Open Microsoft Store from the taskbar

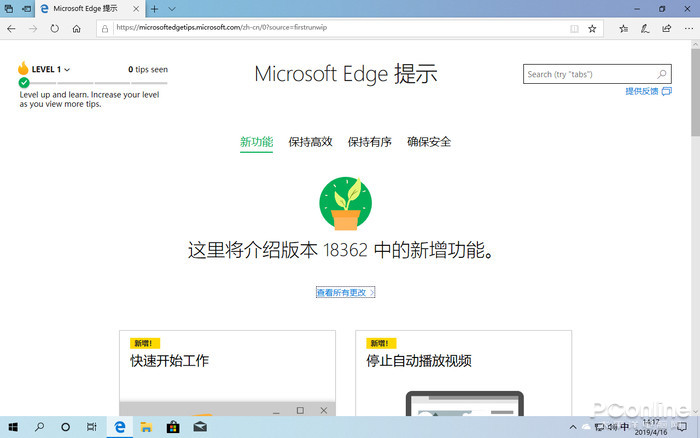pyautogui.click(x=172, y=427)
